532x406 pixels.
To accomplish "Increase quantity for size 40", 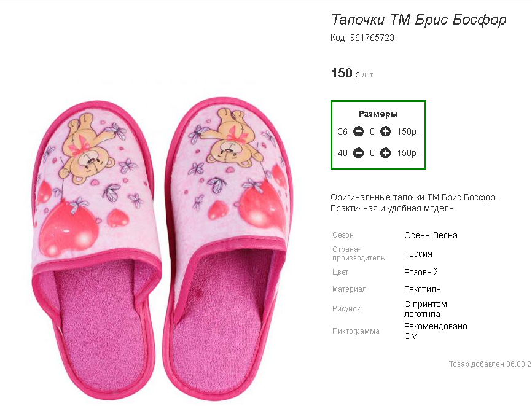I will 385,153.
